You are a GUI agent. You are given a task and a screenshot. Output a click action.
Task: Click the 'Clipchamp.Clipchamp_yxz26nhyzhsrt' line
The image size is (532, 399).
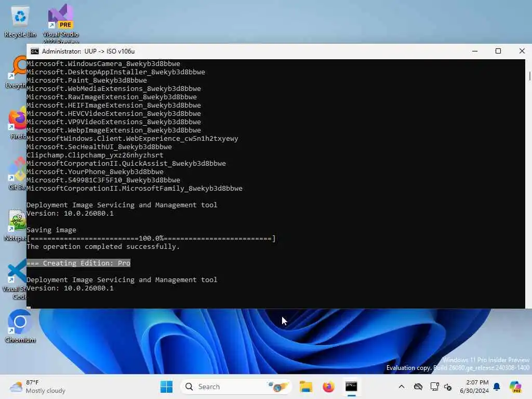tap(95, 155)
